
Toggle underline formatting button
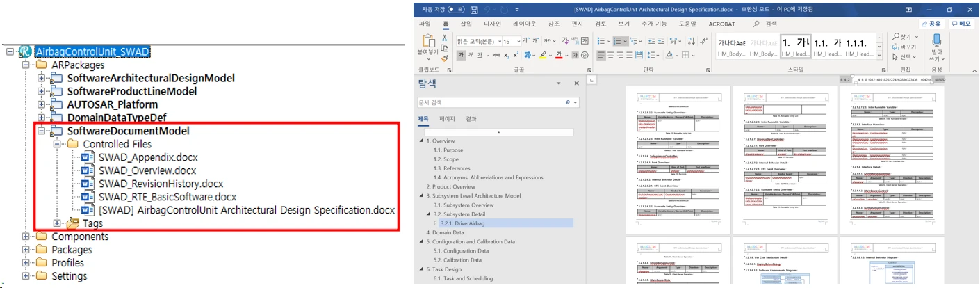click(480, 55)
